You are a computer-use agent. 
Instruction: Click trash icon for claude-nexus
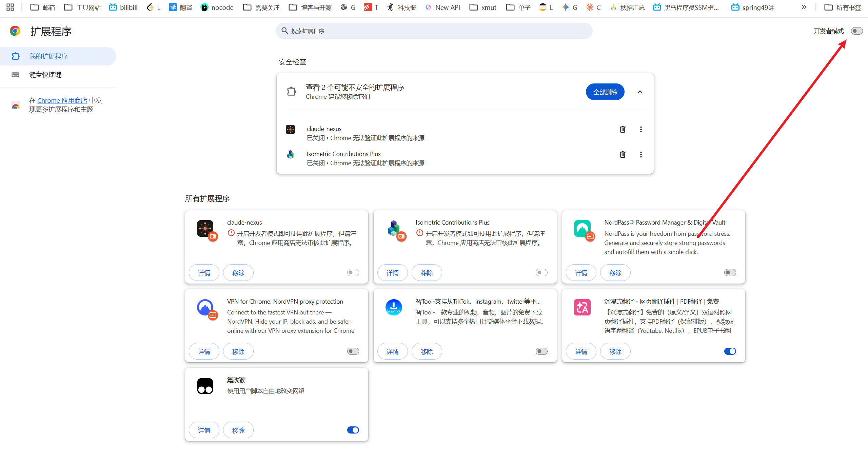click(623, 129)
